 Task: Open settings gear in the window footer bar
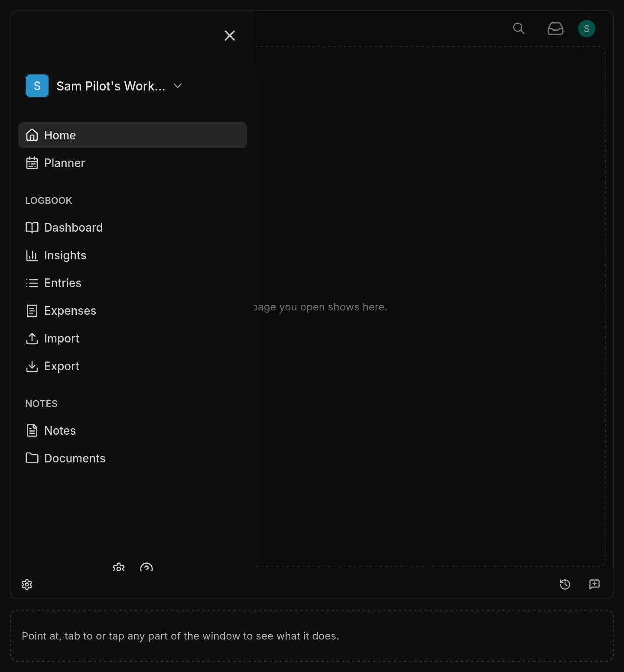click(27, 585)
